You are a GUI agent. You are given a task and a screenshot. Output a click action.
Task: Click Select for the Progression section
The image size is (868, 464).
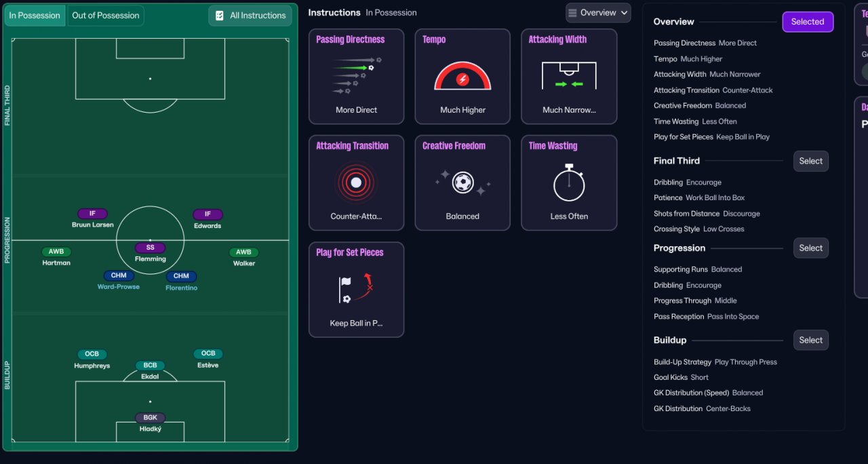pos(811,248)
